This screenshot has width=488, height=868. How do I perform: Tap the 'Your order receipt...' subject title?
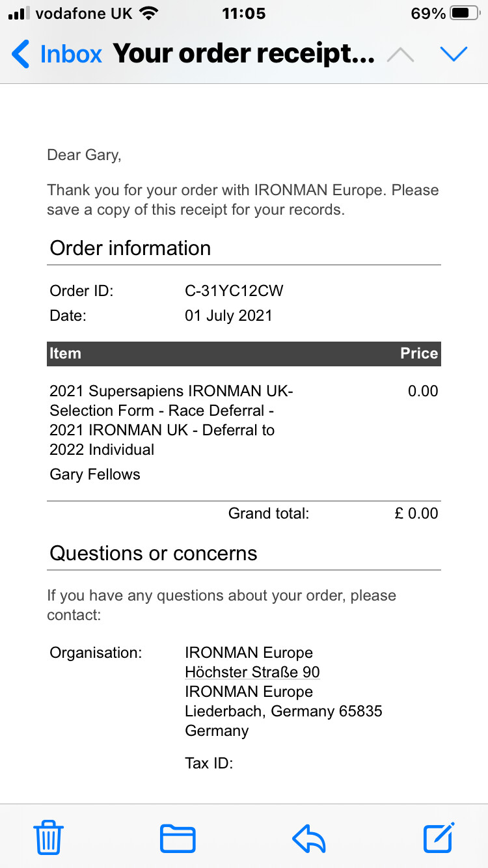click(x=244, y=54)
